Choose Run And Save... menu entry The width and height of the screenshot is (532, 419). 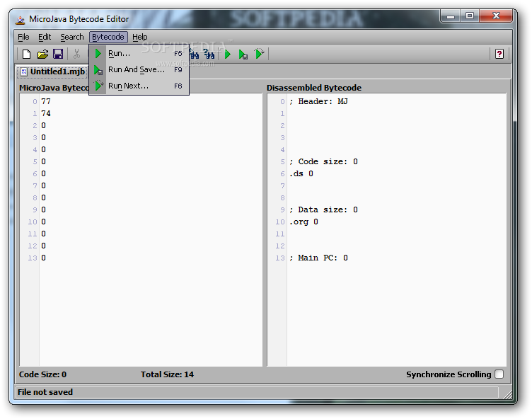point(139,69)
